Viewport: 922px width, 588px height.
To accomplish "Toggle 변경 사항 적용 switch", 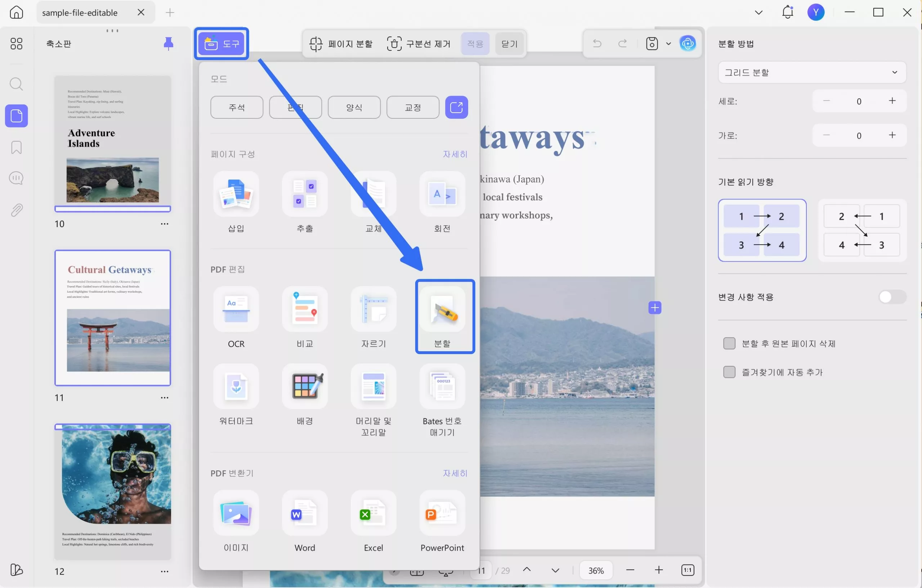I will [892, 297].
